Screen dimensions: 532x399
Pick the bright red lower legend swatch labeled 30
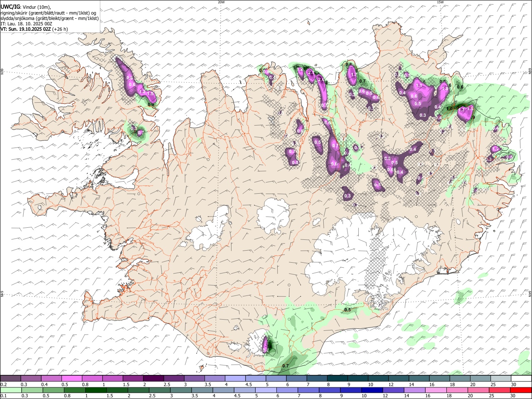(521, 390)
